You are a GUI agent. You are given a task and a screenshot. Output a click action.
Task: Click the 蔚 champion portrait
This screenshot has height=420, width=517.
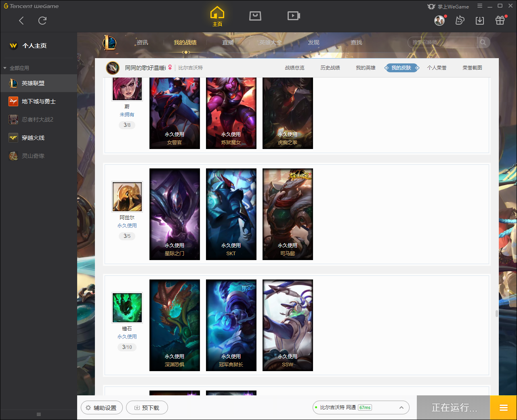pos(127,89)
